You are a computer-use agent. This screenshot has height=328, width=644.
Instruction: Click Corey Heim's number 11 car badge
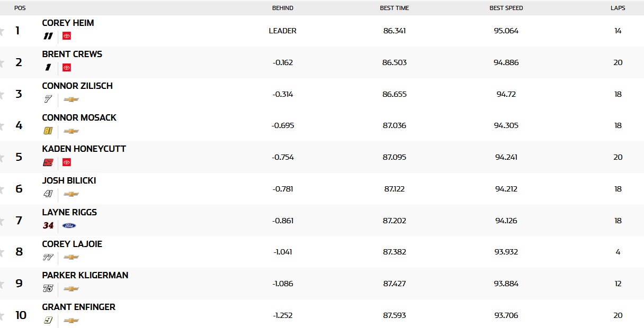pyautogui.click(x=48, y=36)
